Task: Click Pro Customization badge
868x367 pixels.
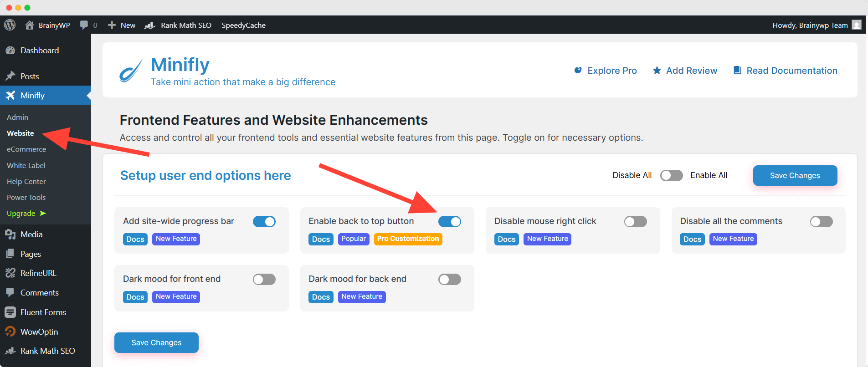Action: point(408,239)
